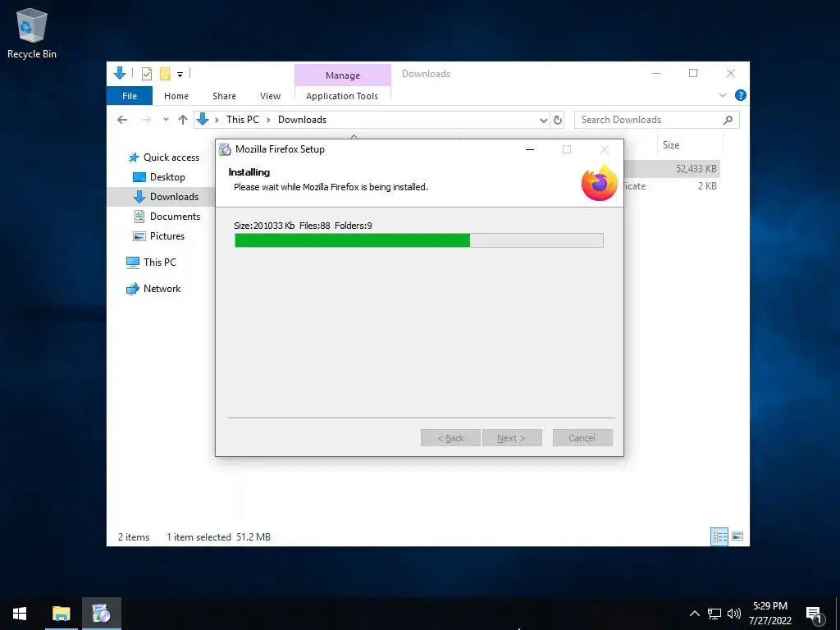Click '1 item selected 51.2 MB' status text
The image size is (840, 630).
coord(218,537)
